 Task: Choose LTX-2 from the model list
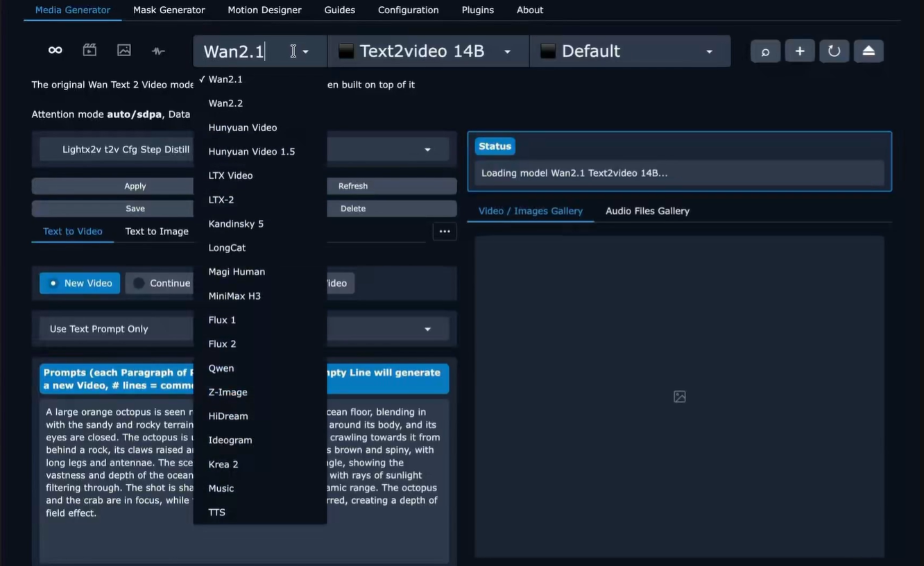(x=259, y=200)
